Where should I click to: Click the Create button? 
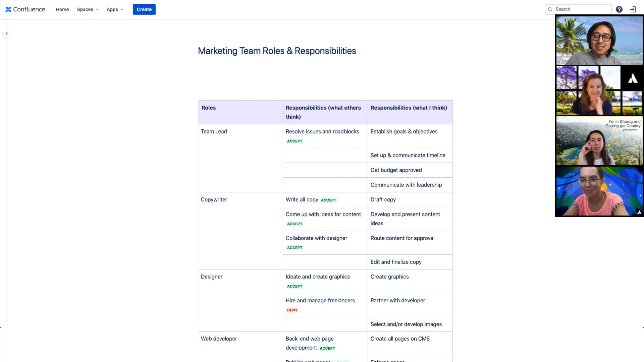pyautogui.click(x=144, y=9)
